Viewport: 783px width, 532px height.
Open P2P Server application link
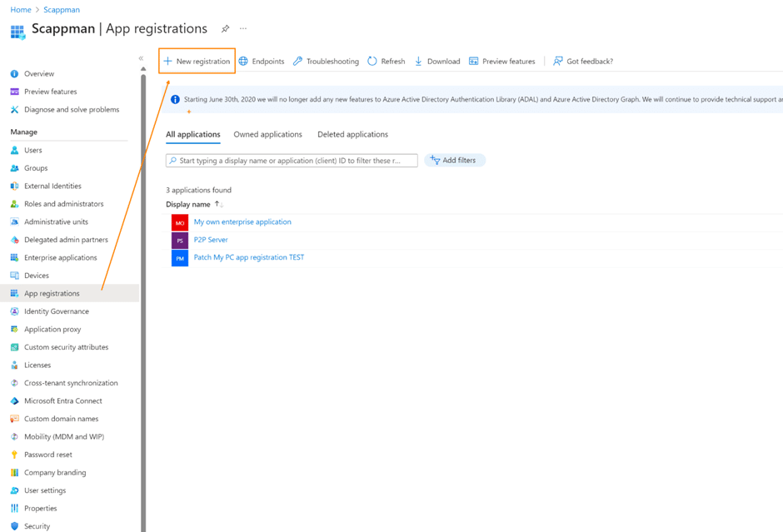211,240
